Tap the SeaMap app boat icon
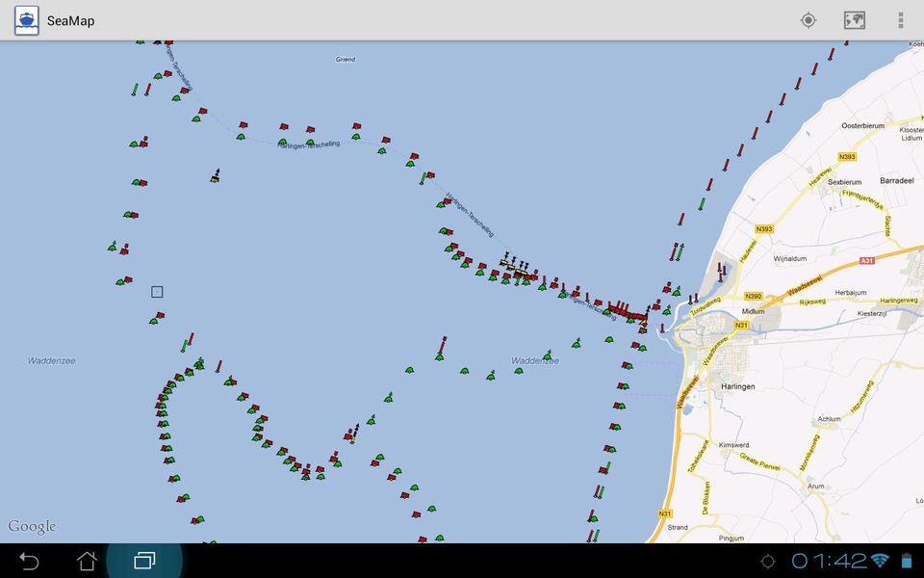924x578 pixels. pyautogui.click(x=27, y=20)
